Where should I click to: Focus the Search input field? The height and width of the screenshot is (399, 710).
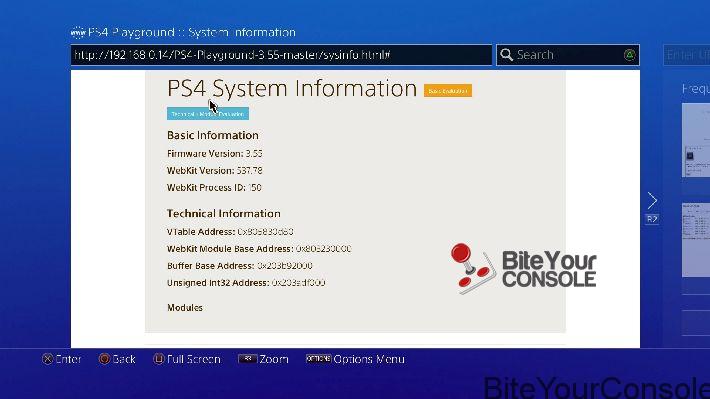click(568, 55)
